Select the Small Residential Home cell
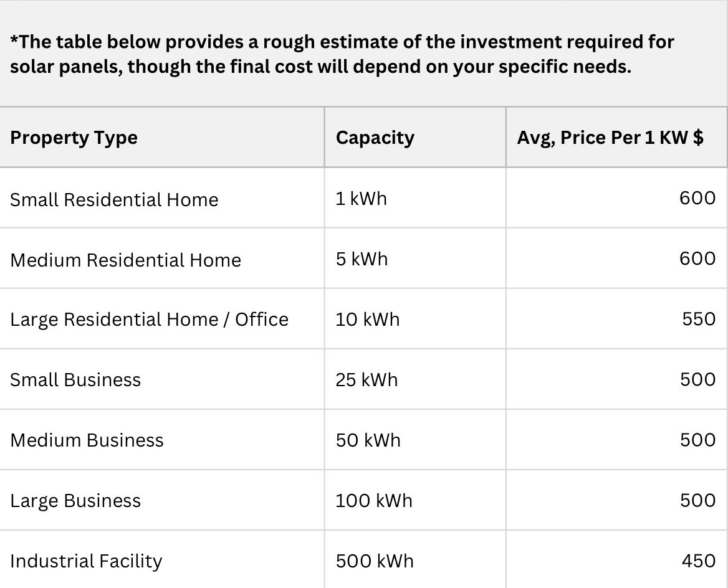Image resolution: width=728 pixels, height=588 pixels. [114, 200]
